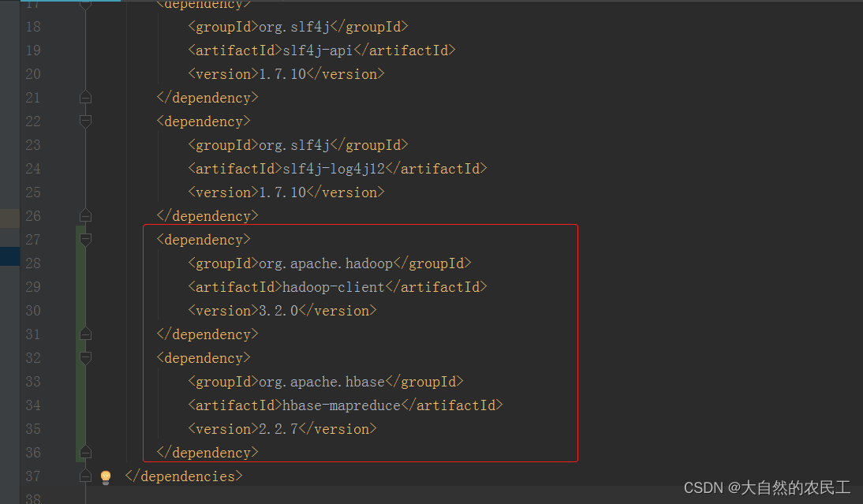This screenshot has height=504, width=863.
Task: Click the modified-line stripe beside line 26
Action: point(9,218)
